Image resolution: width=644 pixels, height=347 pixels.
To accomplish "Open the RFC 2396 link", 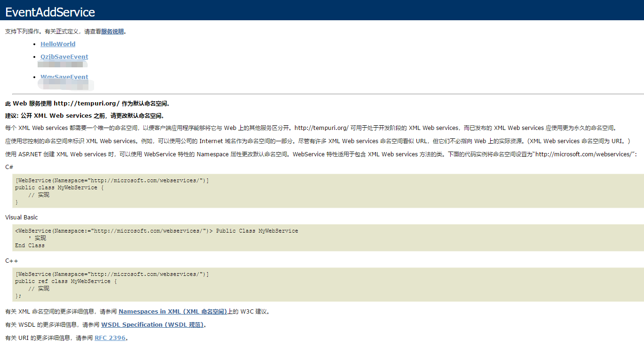I will pos(110,338).
